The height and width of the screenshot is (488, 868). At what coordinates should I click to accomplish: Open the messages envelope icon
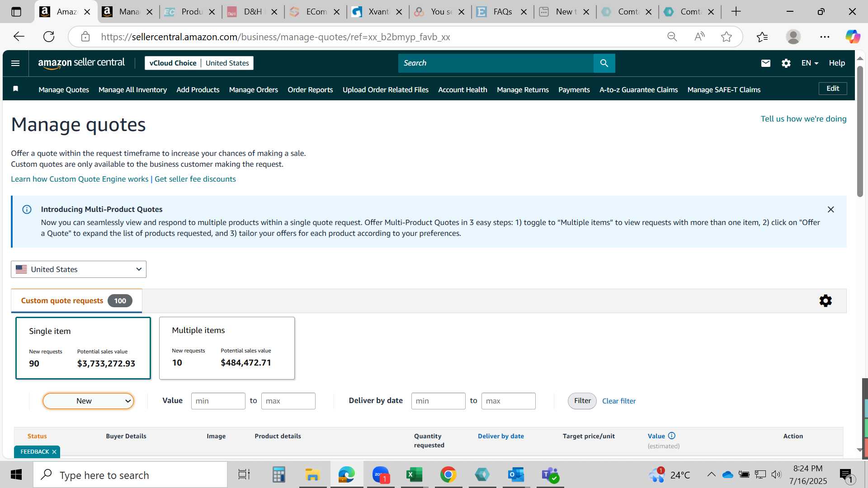tap(765, 63)
